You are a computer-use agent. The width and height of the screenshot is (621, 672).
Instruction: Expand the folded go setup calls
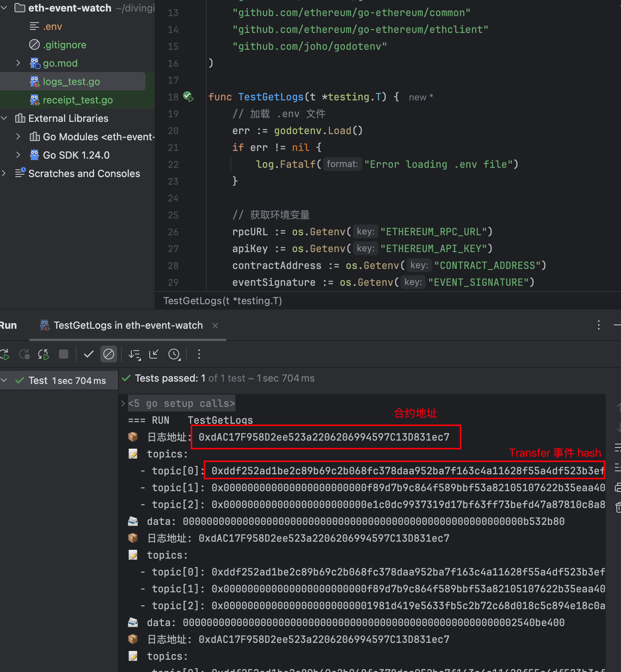123,403
